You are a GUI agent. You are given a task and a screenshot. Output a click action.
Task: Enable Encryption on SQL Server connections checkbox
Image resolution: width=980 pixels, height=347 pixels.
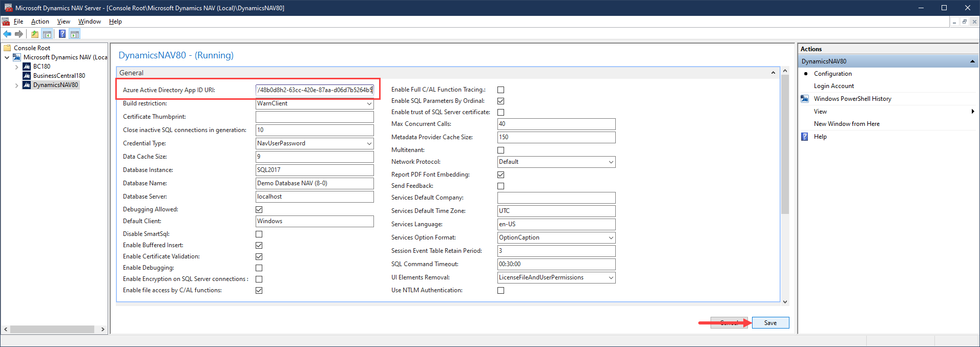click(259, 279)
